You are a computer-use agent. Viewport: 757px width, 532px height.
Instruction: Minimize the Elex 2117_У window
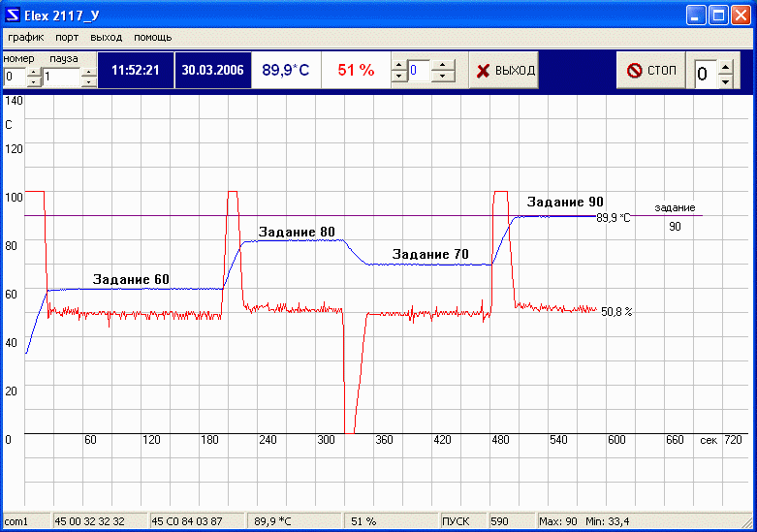click(x=695, y=16)
